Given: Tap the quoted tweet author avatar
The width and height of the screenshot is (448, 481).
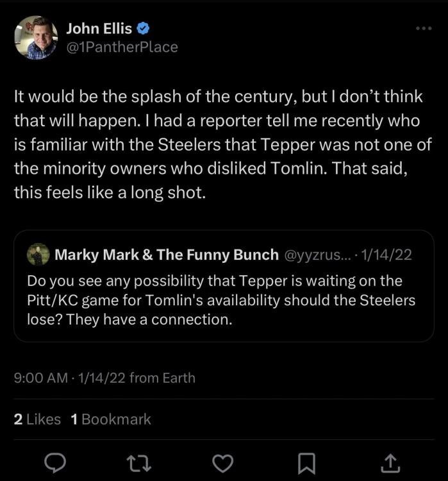Looking at the screenshot, I should [38, 255].
